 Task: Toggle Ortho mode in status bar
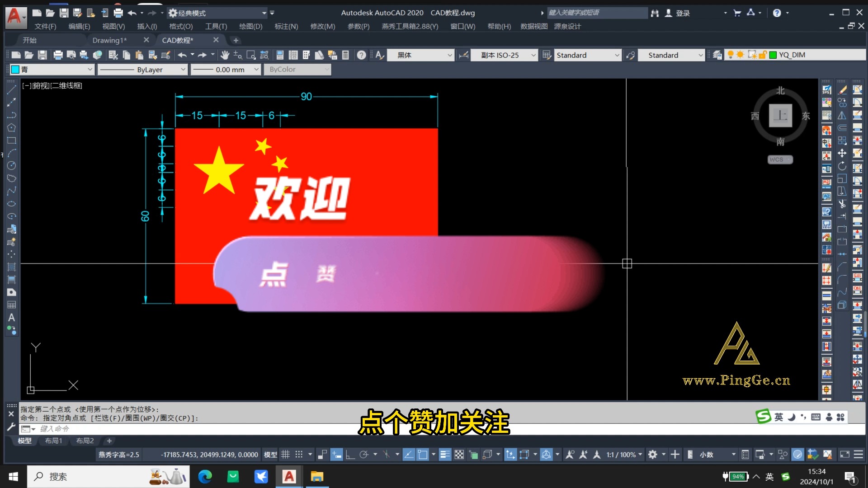[350, 455]
